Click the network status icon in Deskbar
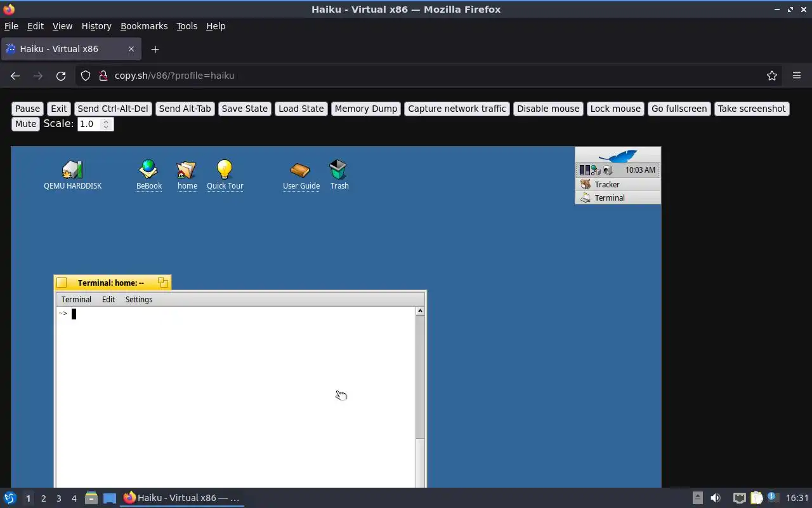This screenshot has width=812, height=508. [x=596, y=170]
